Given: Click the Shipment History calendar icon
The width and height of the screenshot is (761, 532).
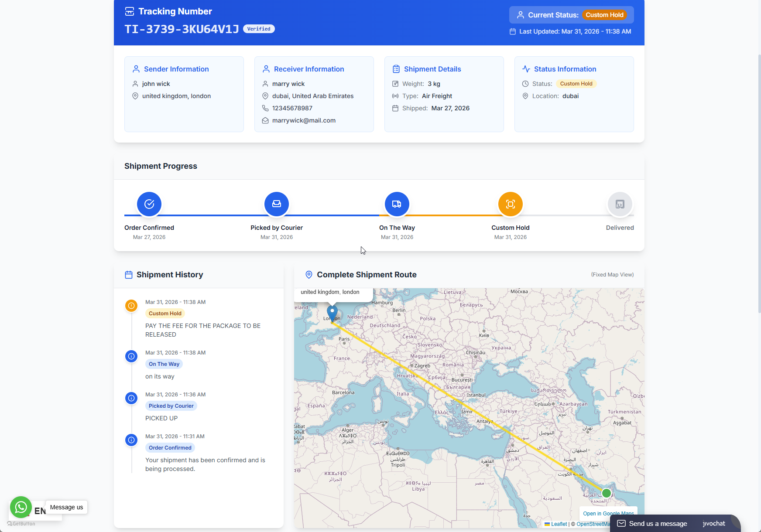Looking at the screenshot, I should point(129,275).
